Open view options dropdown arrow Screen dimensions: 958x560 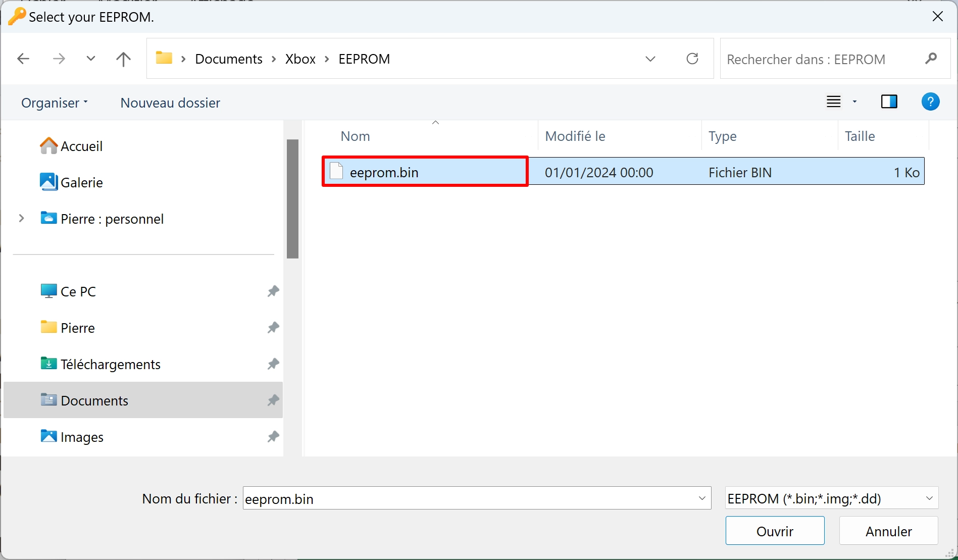coord(854,101)
